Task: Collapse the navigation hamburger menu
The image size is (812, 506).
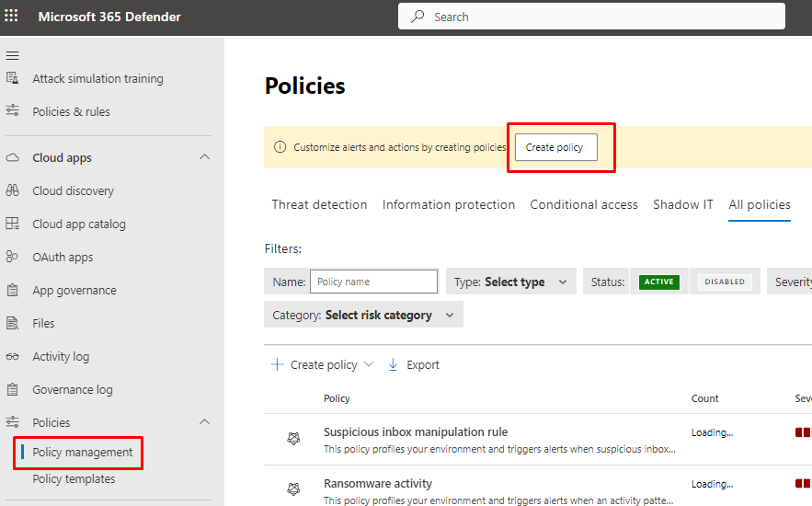Action: click(13, 56)
